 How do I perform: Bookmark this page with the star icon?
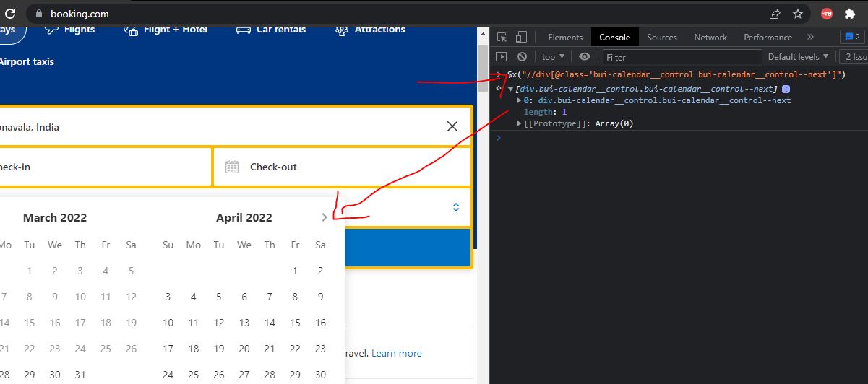[798, 13]
